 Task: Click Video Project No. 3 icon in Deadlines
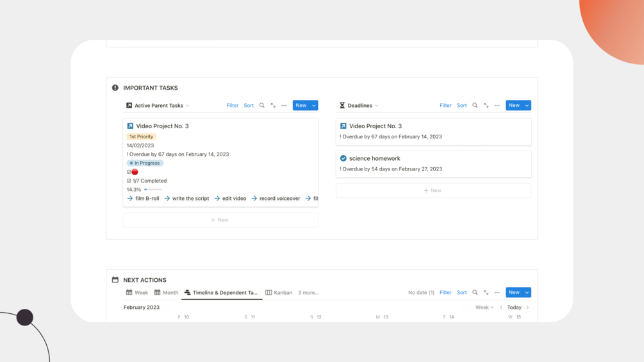pyautogui.click(x=343, y=126)
